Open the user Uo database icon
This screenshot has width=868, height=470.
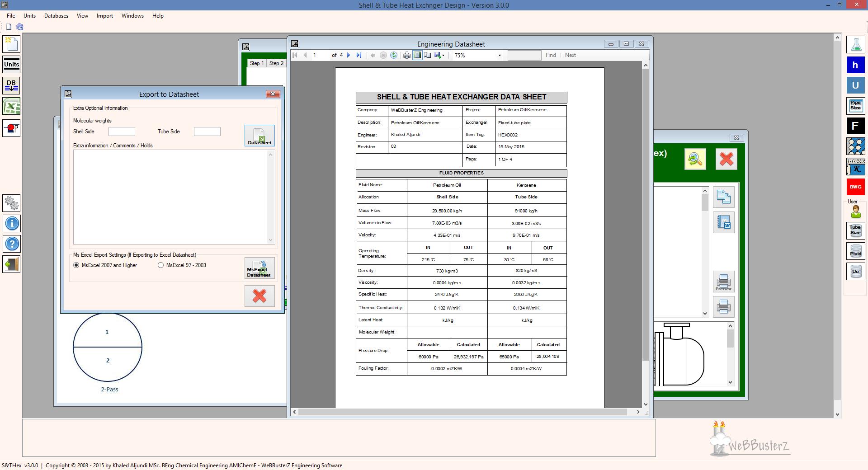pyautogui.click(x=855, y=271)
